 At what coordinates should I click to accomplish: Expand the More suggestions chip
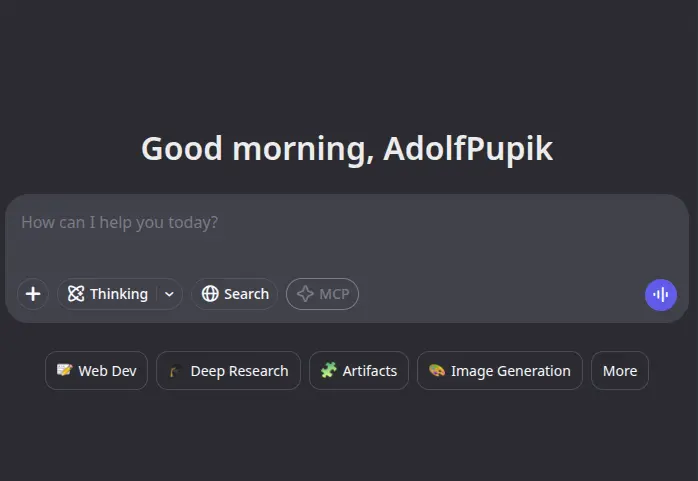pyautogui.click(x=620, y=371)
